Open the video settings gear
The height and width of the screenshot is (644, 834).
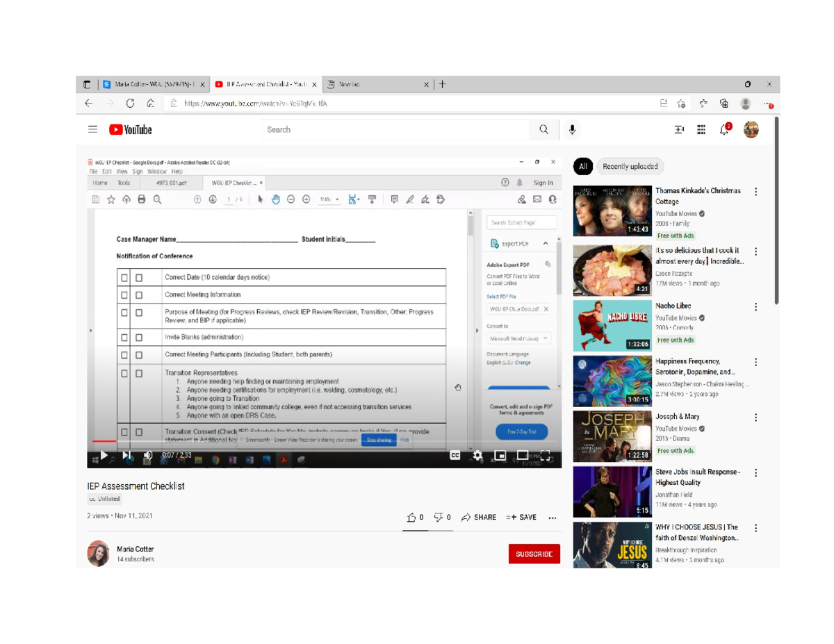[477, 456]
